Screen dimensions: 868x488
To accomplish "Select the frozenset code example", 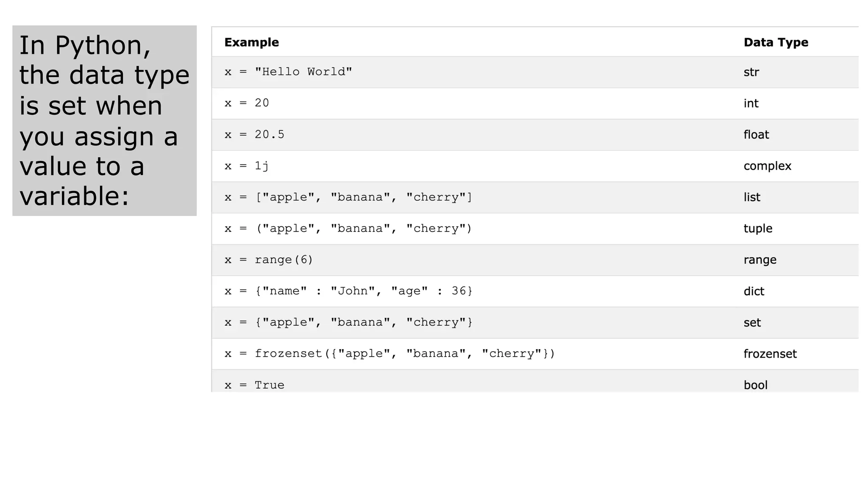I will [x=389, y=354].
